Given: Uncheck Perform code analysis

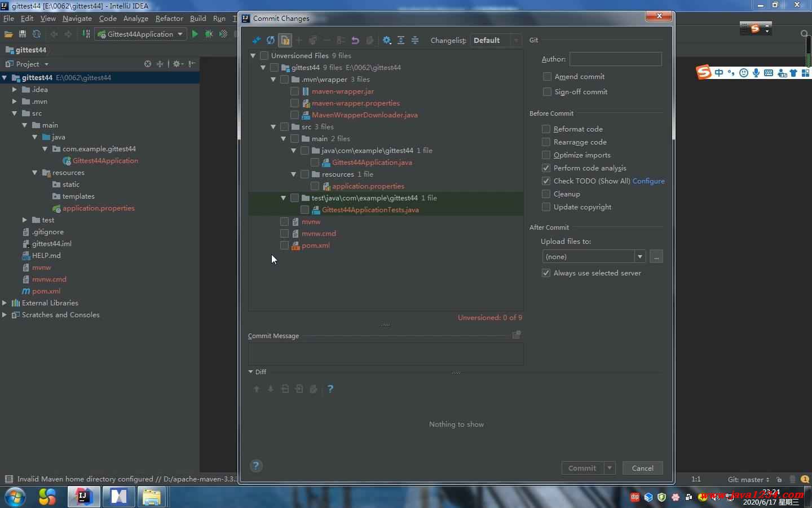Looking at the screenshot, I should click(x=546, y=168).
